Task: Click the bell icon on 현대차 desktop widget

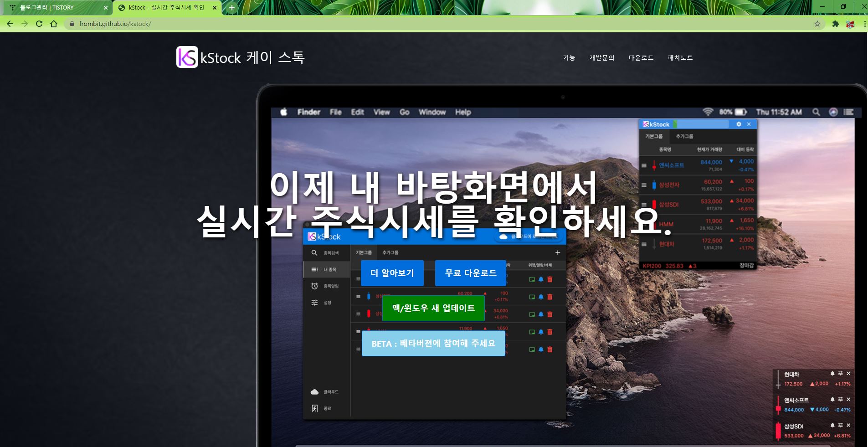Action: [832, 374]
